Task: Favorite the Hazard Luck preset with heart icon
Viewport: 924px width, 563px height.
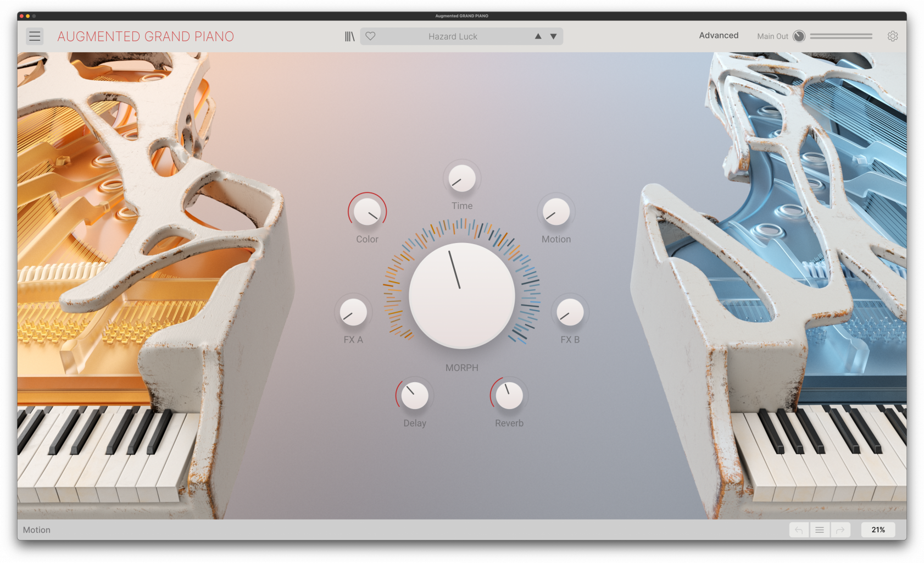Action: click(x=371, y=36)
